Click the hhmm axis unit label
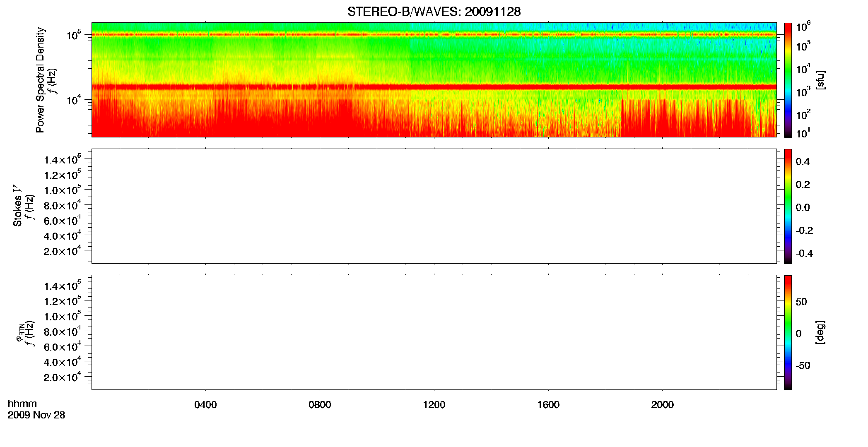 (22, 404)
